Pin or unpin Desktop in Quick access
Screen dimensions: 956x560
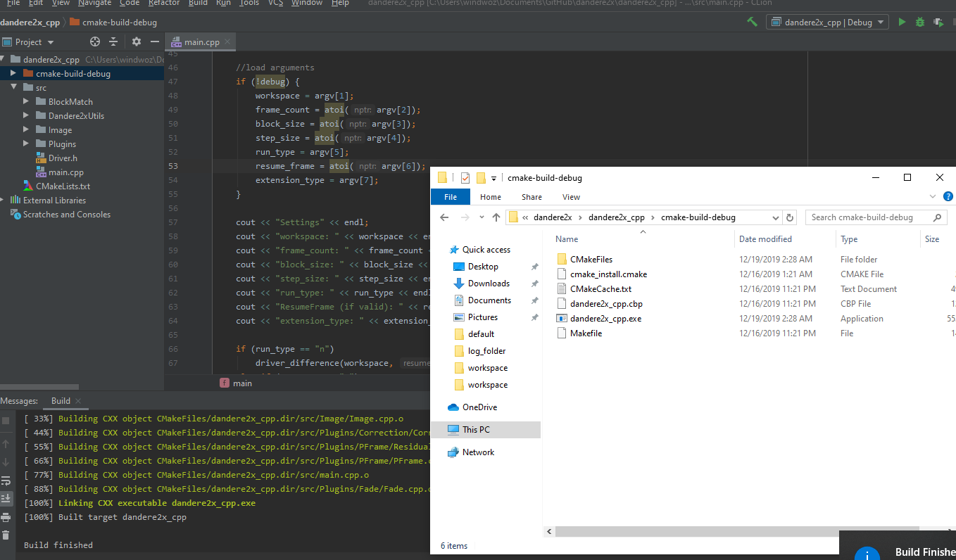point(536,266)
